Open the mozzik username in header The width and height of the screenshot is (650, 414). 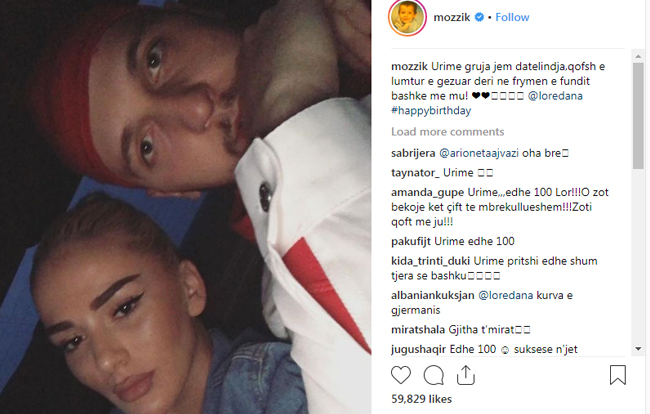[452, 17]
